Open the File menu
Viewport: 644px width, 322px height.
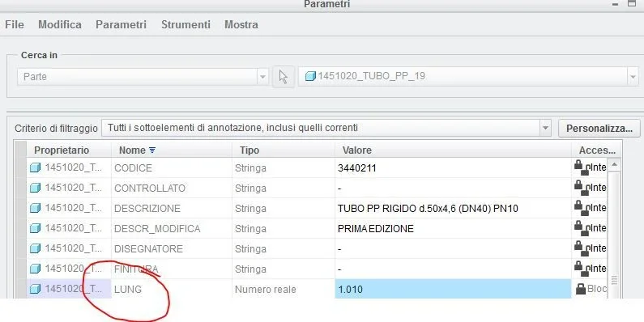15,24
